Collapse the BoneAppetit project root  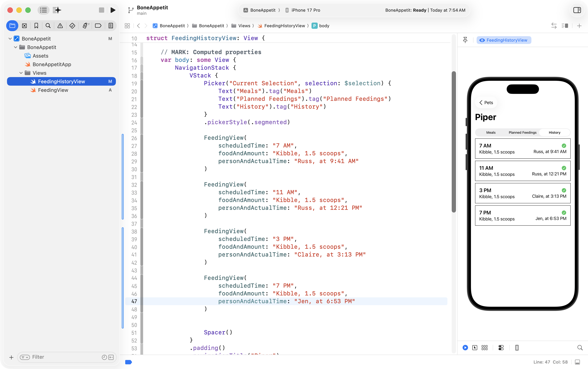(x=10, y=39)
